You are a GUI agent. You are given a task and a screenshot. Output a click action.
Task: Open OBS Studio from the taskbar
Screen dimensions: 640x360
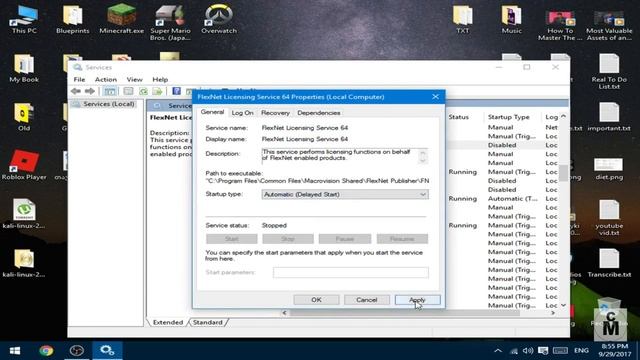coord(76,351)
